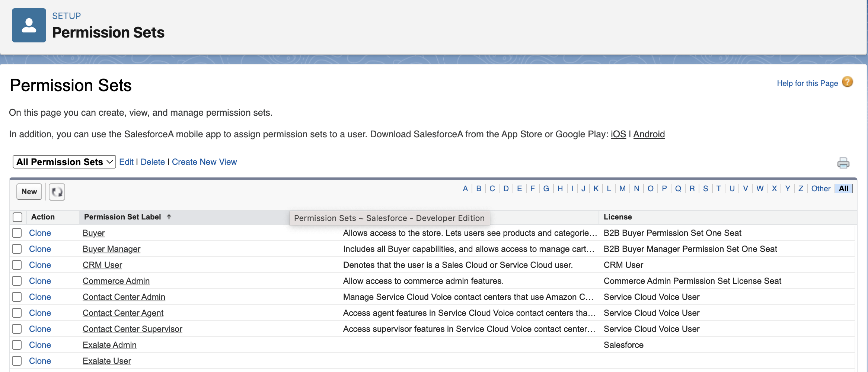
Task: Click 'Denotes that the user is a Sales Cloud' description
Action: tap(458, 265)
